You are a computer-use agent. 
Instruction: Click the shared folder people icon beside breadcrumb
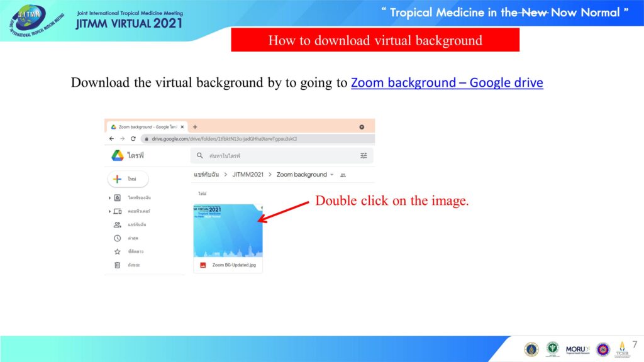pos(343,175)
